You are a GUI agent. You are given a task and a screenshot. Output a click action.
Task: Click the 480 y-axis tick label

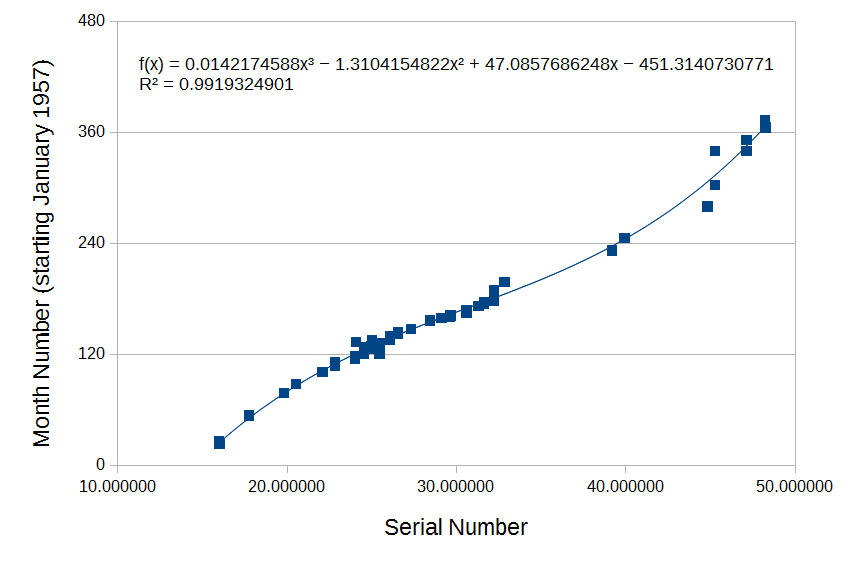91,21
